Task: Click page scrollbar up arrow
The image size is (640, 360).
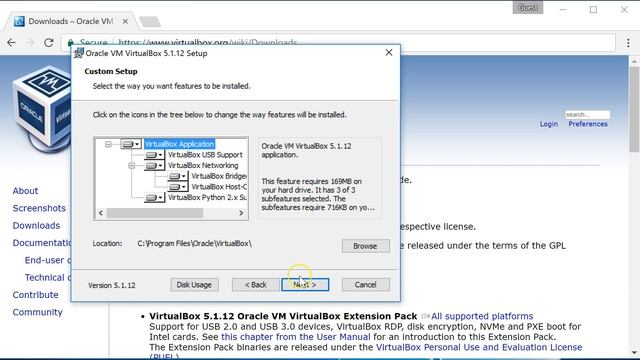Action: click(x=634, y=61)
